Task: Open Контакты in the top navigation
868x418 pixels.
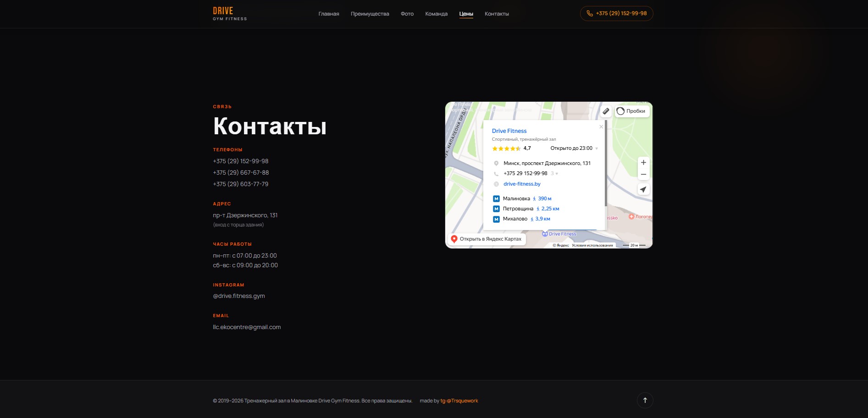Action: 497,14
